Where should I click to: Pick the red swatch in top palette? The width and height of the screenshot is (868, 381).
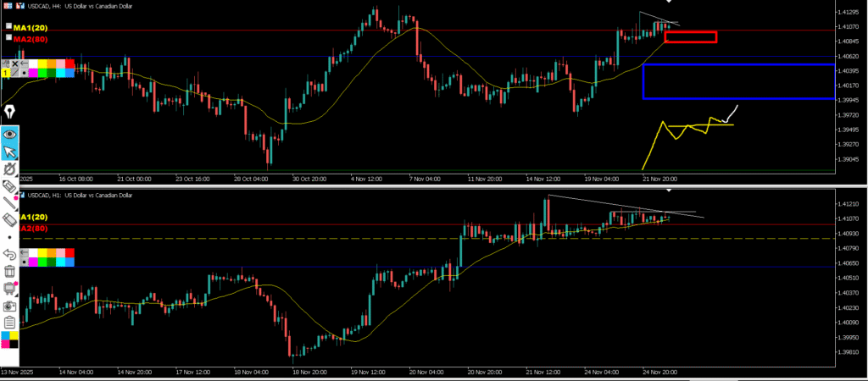coord(70,64)
